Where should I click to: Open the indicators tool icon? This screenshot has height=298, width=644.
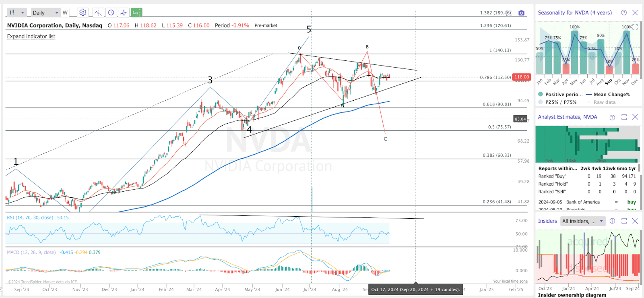98,12
